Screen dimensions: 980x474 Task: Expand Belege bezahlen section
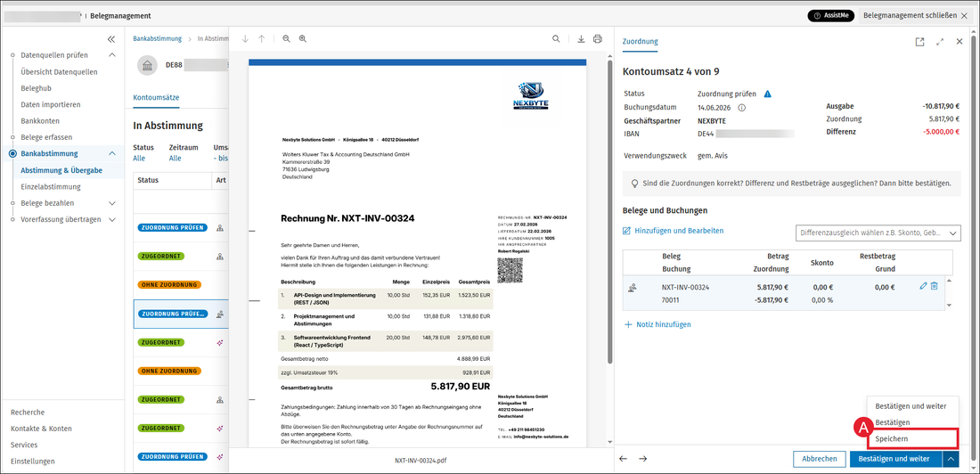pos(112,203)
